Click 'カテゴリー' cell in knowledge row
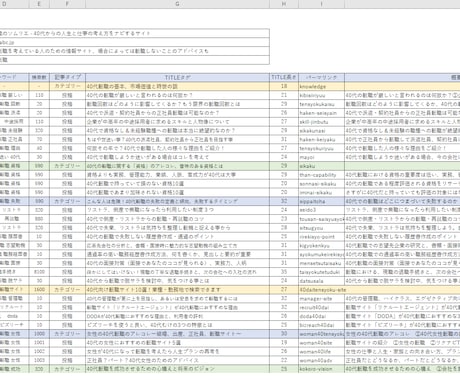The height and width of the screenshot is (380, 460). [x=67, y=86]
